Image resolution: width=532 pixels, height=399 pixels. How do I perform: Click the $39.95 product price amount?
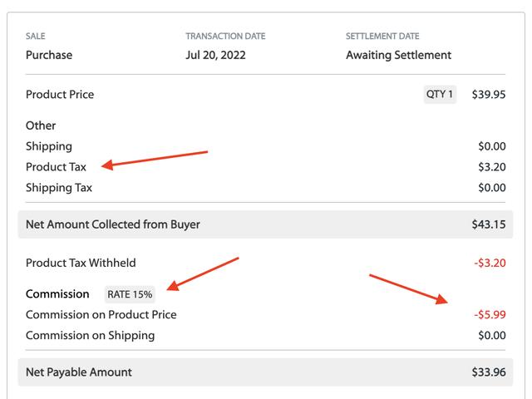489,94
